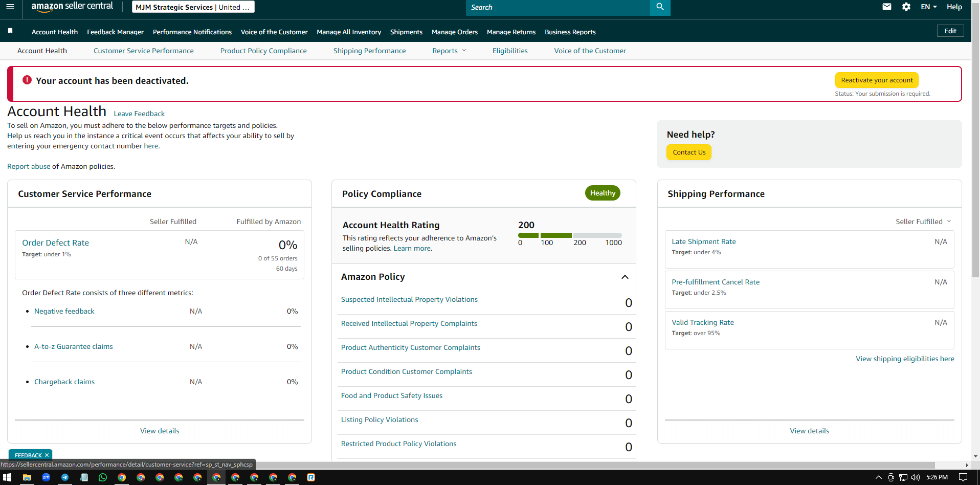Open Manage All Inventory
The width and height of the screenshot is (980, 485).
click(349, 32)
